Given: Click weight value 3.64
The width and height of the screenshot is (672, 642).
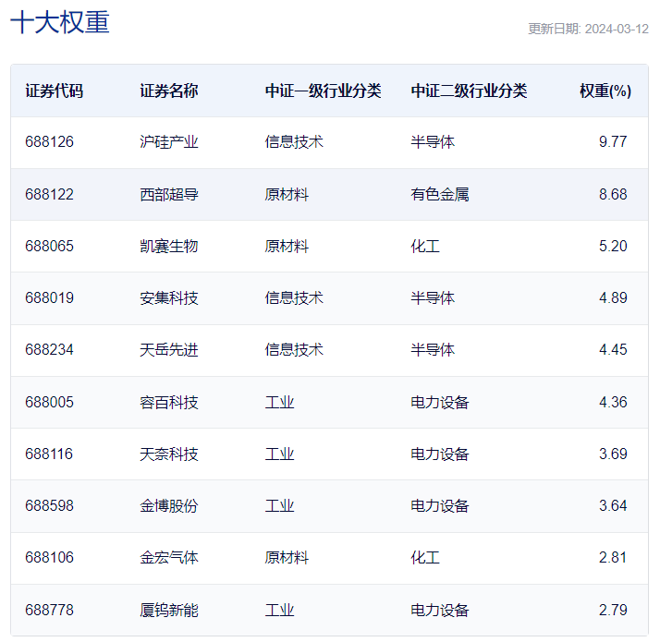Looking at the screenshot, I should point(613,506).
